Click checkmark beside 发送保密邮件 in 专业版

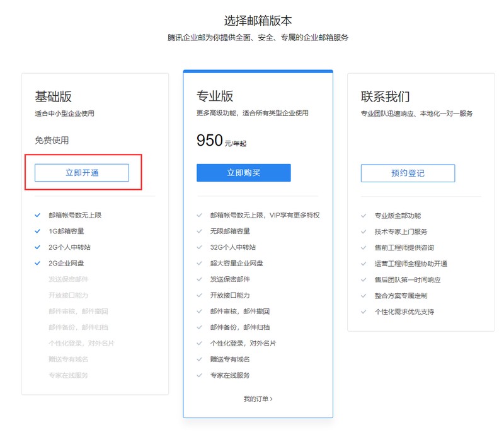pyautogui.click(x=199, y=279)
